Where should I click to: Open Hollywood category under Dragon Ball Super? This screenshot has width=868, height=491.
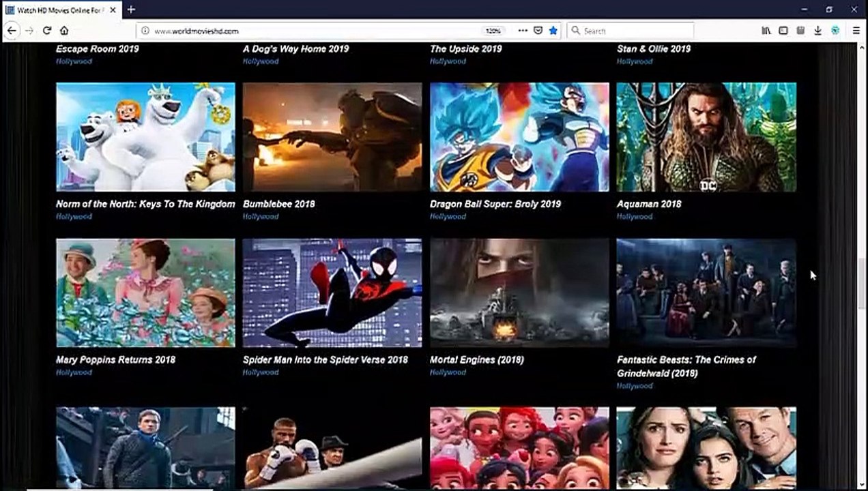point(448,217)
